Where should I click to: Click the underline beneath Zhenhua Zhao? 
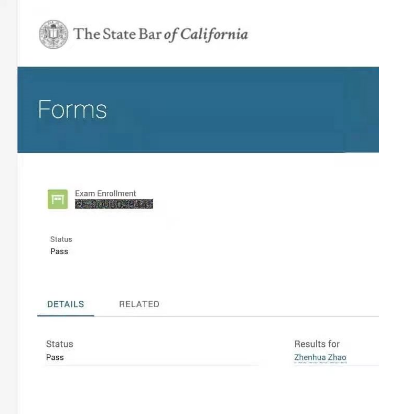(320, 362)
